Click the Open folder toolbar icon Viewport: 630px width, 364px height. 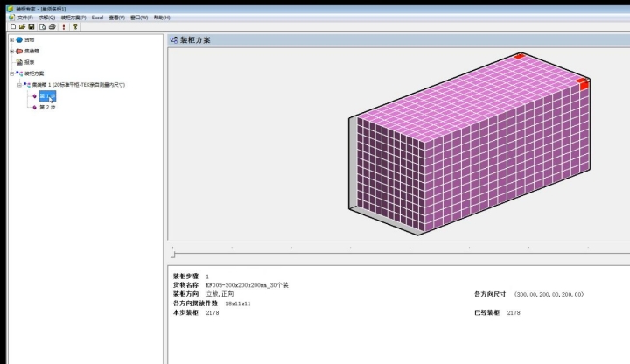pyautogui.click(x=22, y=27)
